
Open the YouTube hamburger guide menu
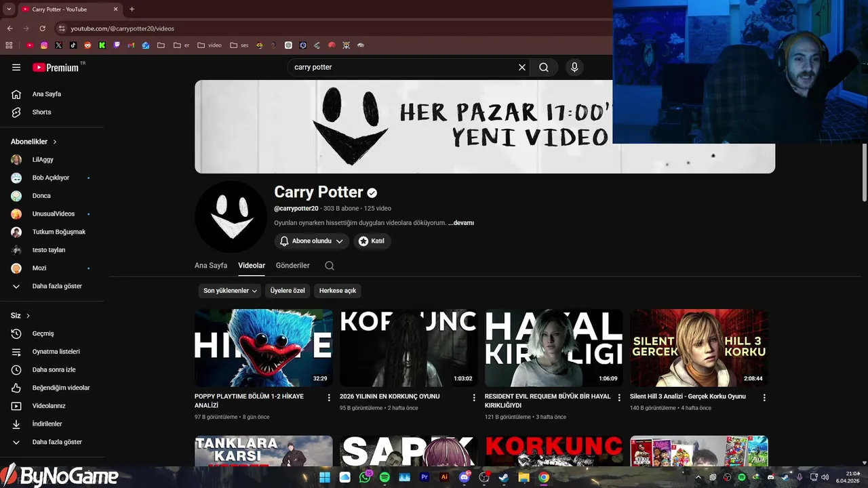coord(16,67)
